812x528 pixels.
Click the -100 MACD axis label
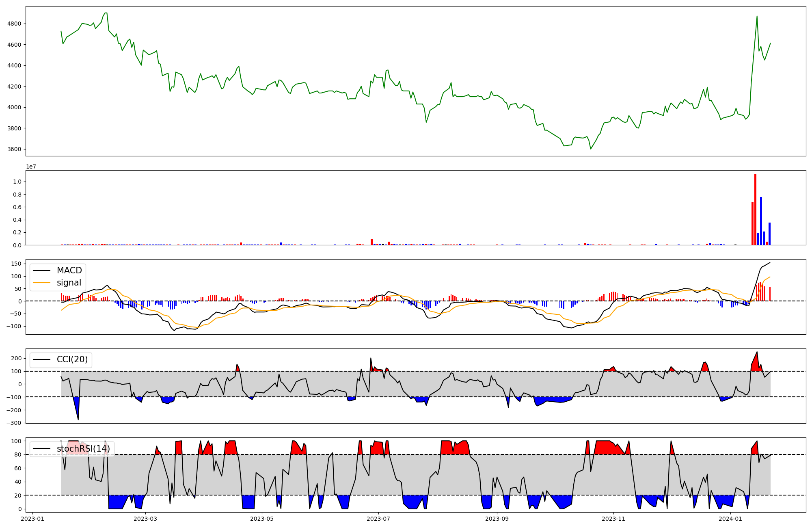pos(14,326)
